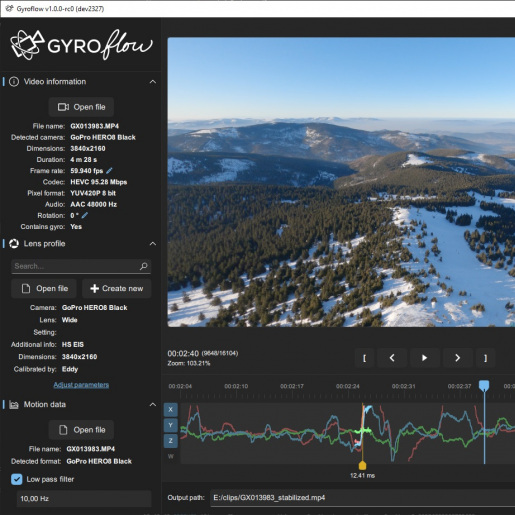Collapse the Lens profile section
The image size is (515, 515).
coord(153,244)
